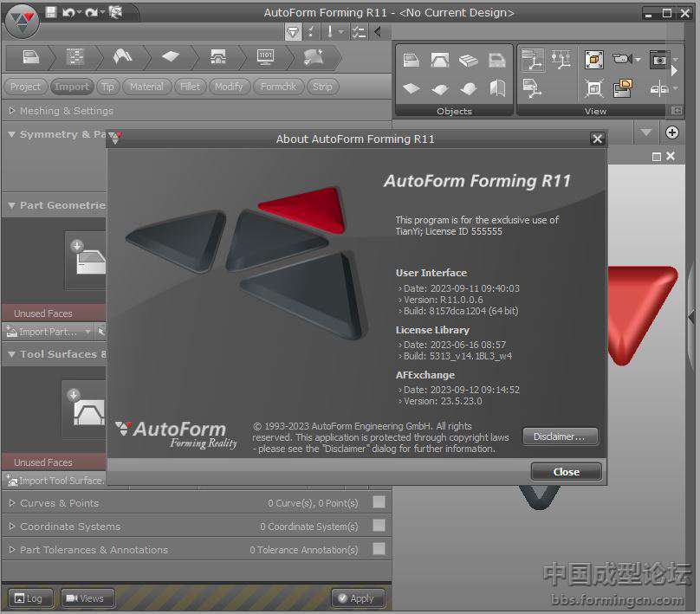
Task: Add new view with plus circle icon
Action: 672,132
